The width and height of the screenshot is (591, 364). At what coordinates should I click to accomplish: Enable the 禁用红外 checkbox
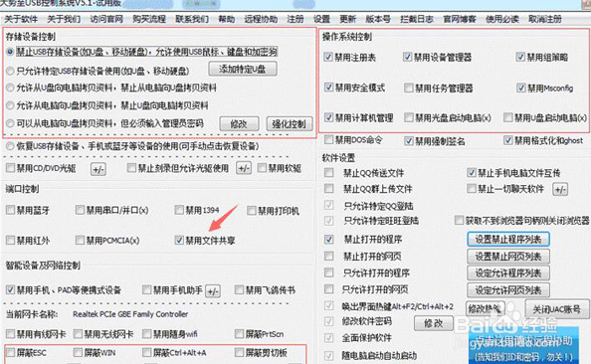(11, 240)
